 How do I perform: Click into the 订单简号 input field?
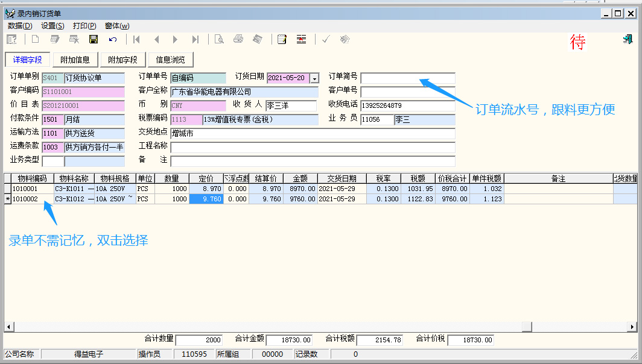(x=408, y=78)
